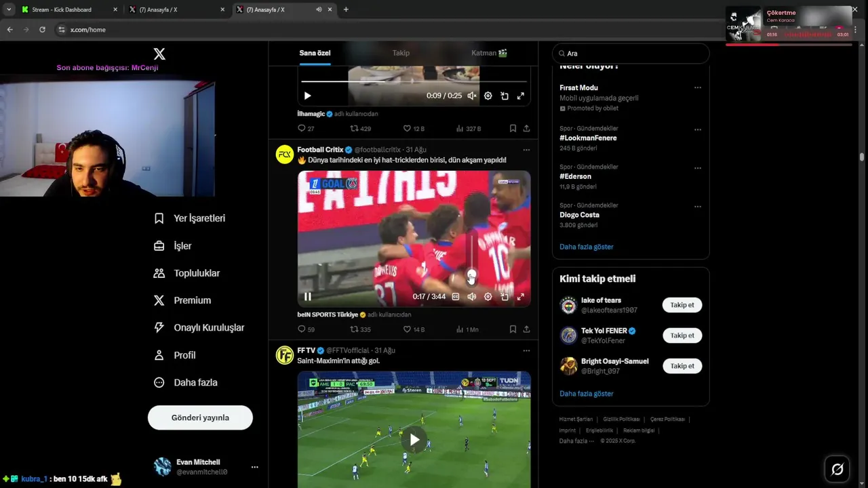Image resolution: width=868 pixels, height=488 pixels.
Task: Open Football Critix profile avatar
Action: tap(285, 155)
